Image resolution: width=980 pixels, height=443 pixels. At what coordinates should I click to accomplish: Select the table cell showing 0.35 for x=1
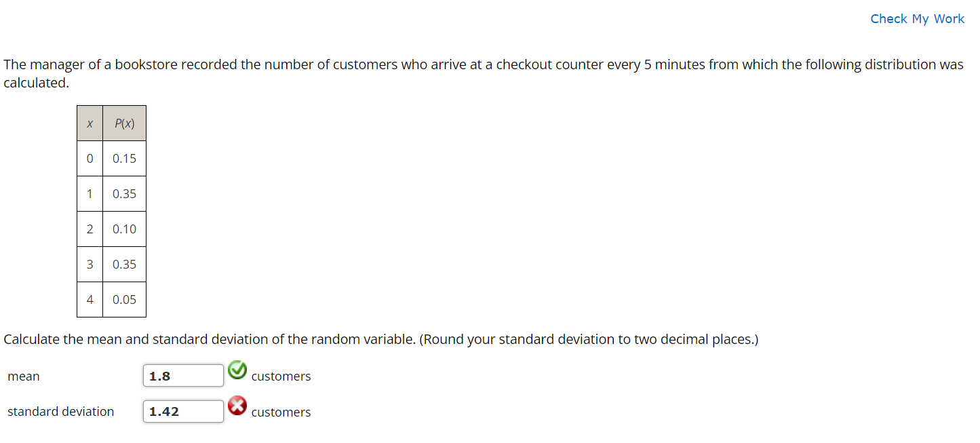click(x=124, y=193)
